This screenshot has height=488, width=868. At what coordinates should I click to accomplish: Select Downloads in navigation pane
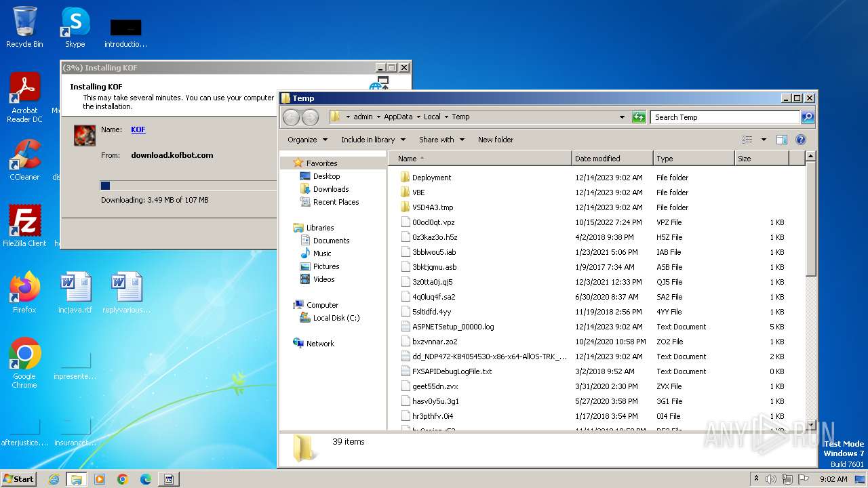coord(331,189)
